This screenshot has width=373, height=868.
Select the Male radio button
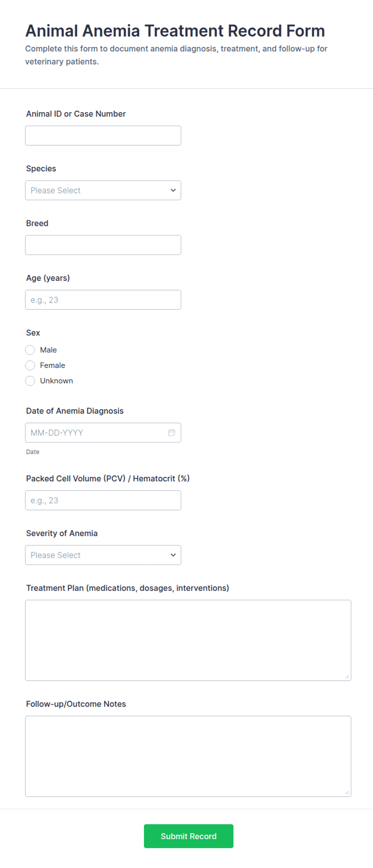30,350
